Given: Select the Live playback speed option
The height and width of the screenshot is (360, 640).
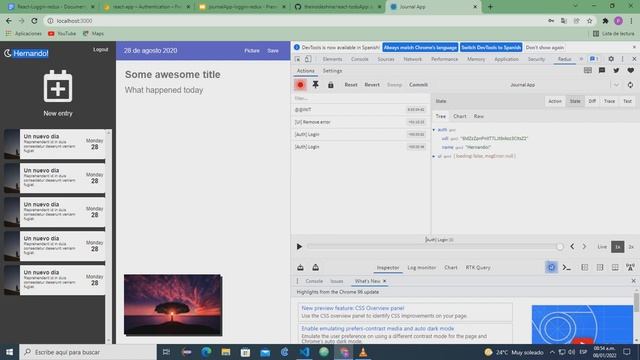Looking at the screenshot, I should 602,247.
